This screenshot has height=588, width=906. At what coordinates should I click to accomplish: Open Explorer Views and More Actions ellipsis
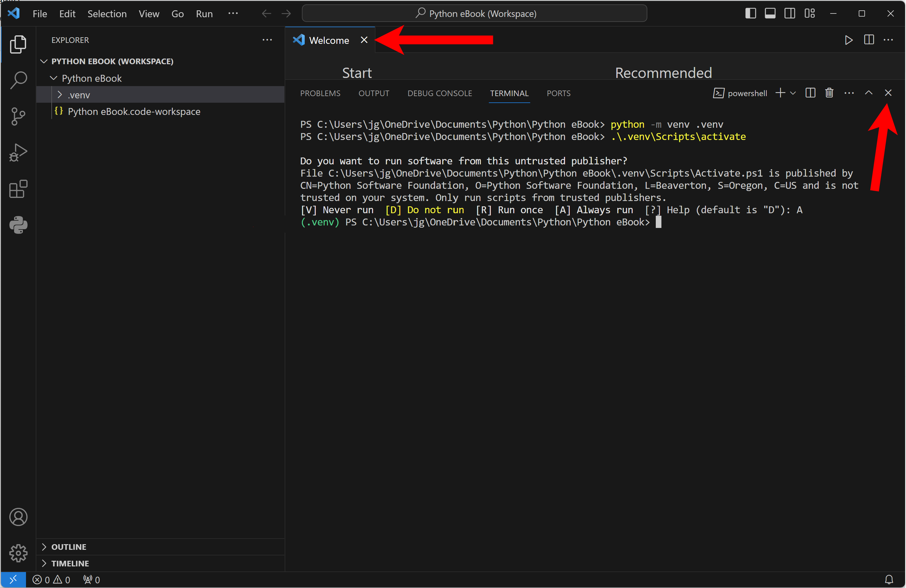[267, 40]
